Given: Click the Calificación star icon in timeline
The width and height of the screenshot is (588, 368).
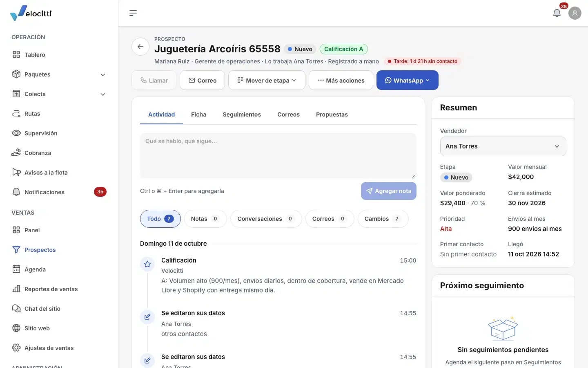Looking at the screenshot, I should (147, 264).
